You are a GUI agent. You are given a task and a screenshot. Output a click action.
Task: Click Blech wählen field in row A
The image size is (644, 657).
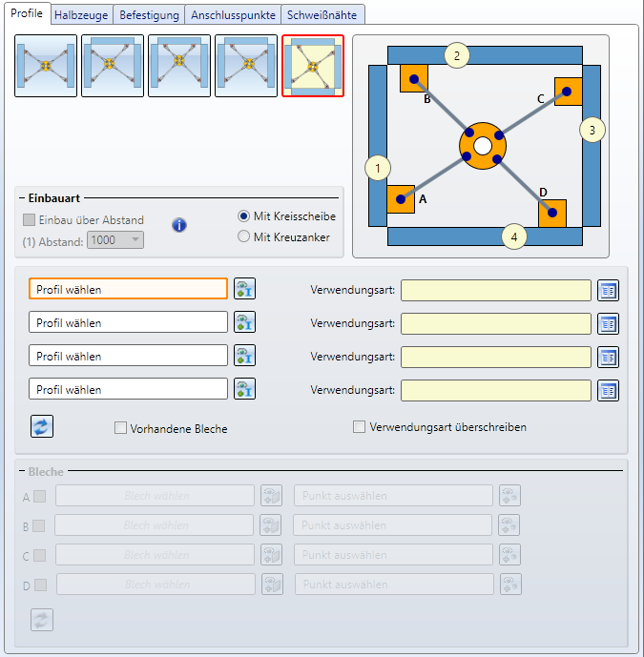click(156, 496)
